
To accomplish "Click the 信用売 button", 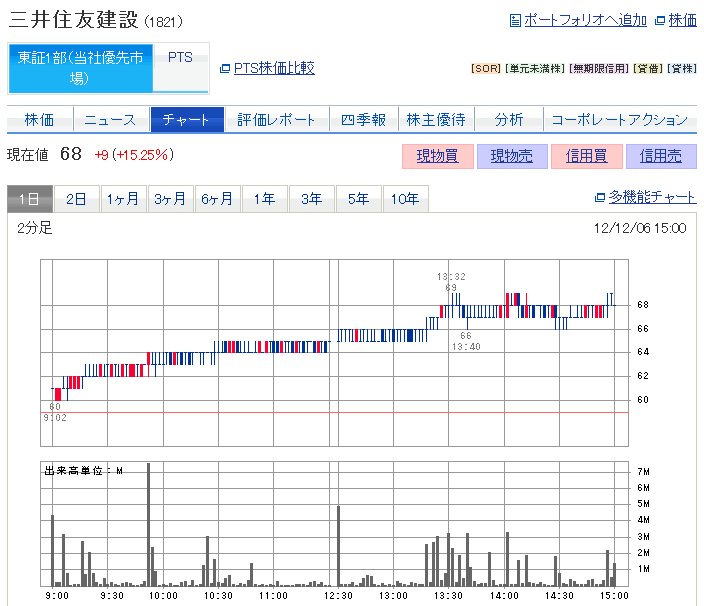I will tap(661, 156).
